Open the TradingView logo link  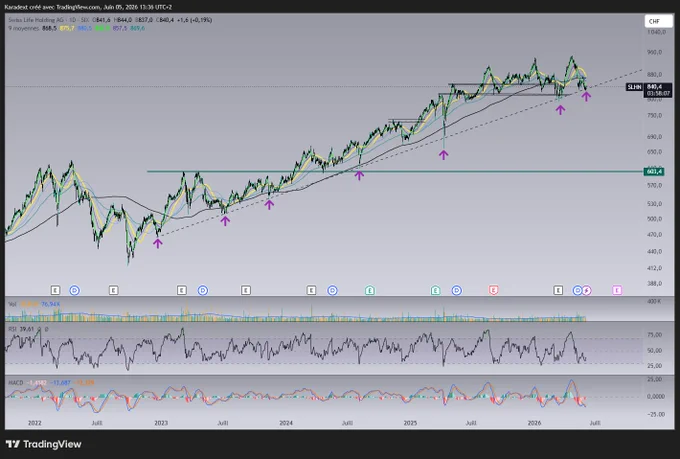(x=43, y=444)
